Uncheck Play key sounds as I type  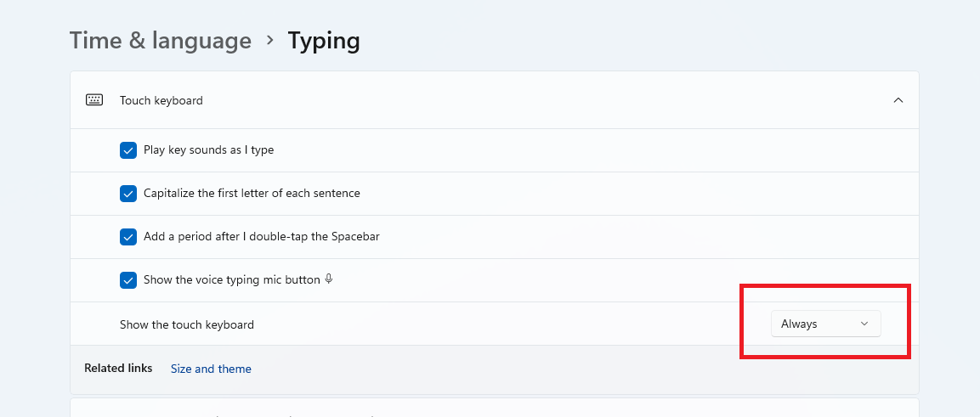(x=128, y=149)
